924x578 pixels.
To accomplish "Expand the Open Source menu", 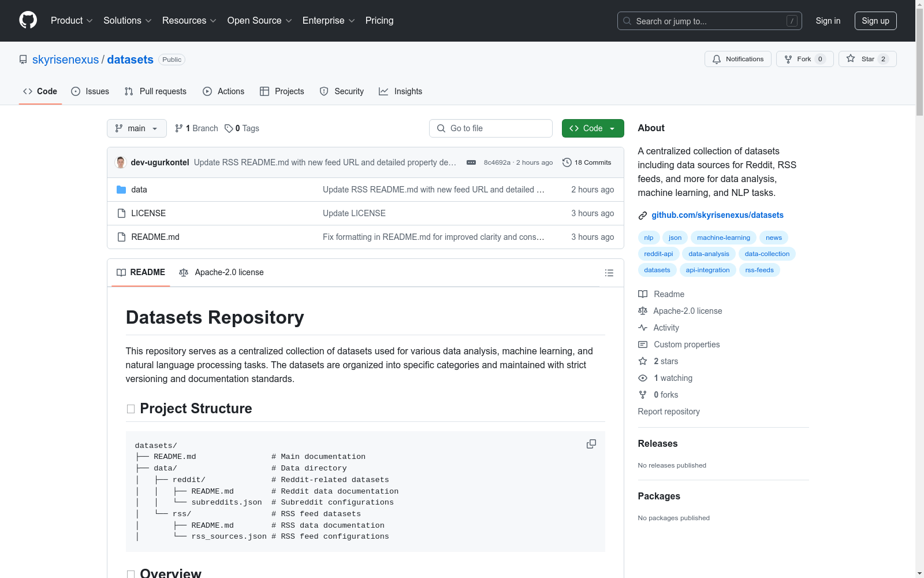I will click(x=260, y=21).
